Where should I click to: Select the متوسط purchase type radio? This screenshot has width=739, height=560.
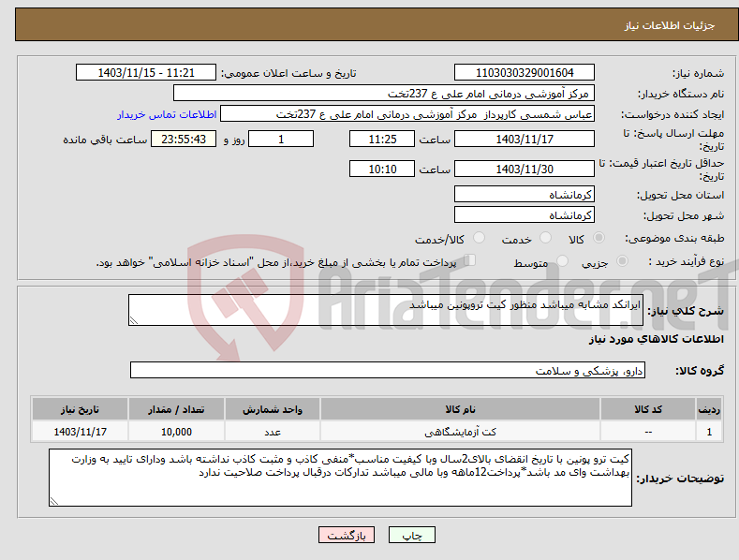pos(562,260)
